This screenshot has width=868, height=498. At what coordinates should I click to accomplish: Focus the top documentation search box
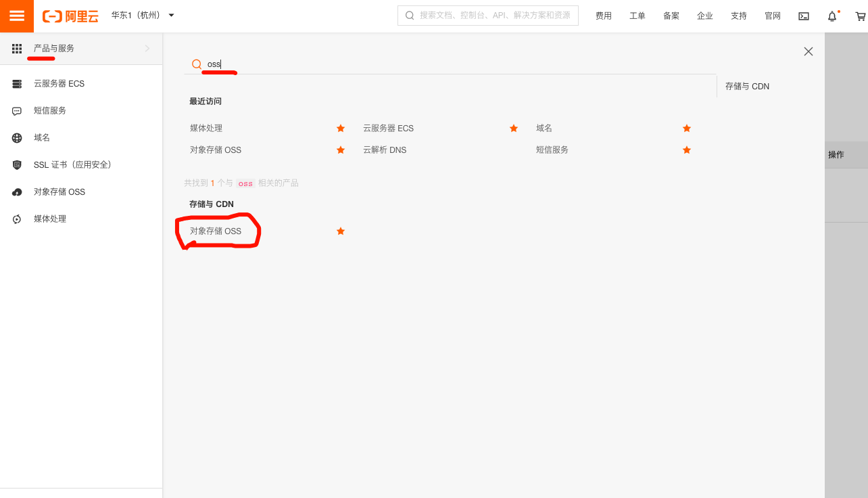(488, 16)
